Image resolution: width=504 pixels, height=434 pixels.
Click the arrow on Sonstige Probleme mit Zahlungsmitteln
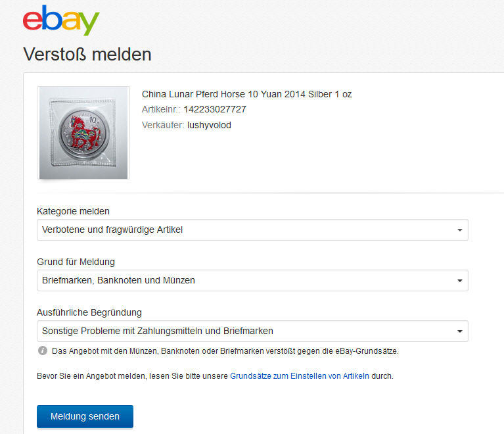click(459, 331)
